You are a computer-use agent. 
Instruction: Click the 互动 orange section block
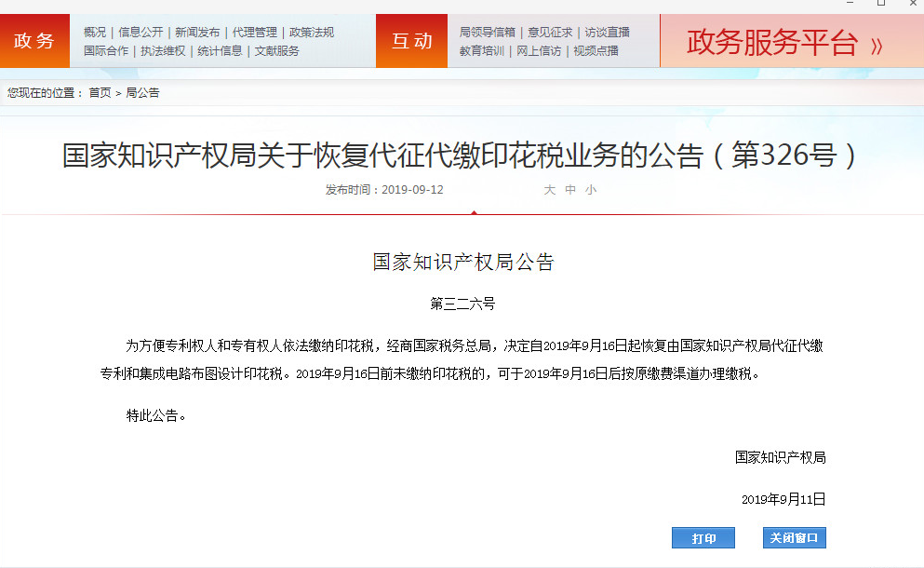[411, 41]
